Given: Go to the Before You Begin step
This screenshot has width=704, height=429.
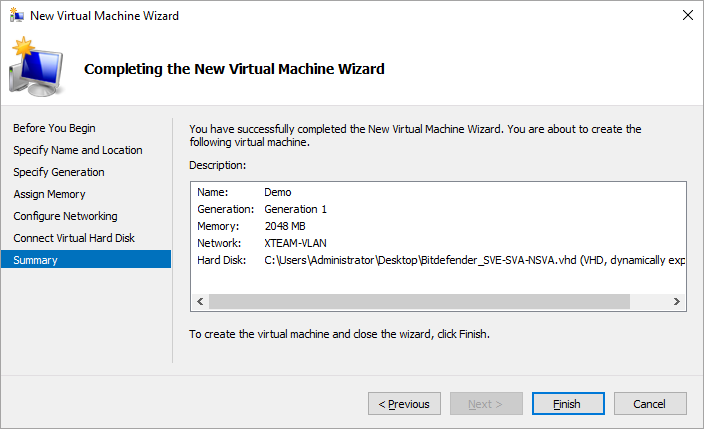Looking at the screenshot, I should tap(54, 128).
